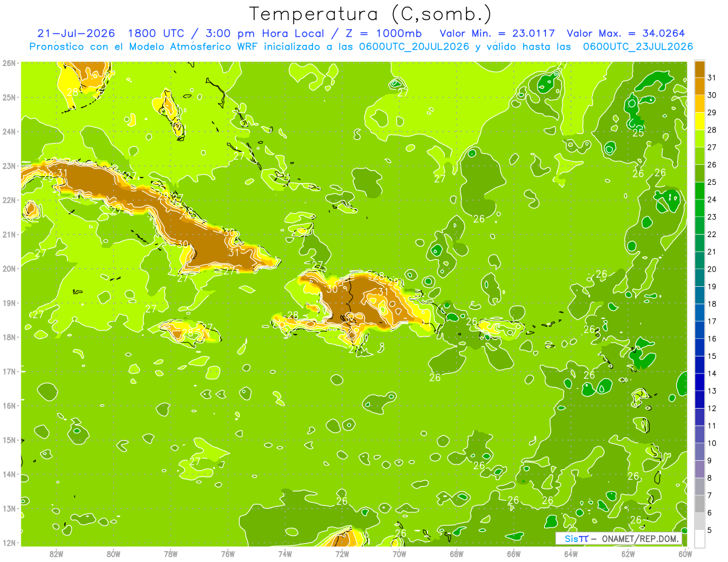Click the "0600UTC_20JUL2026" initialization time

(414, 47)
